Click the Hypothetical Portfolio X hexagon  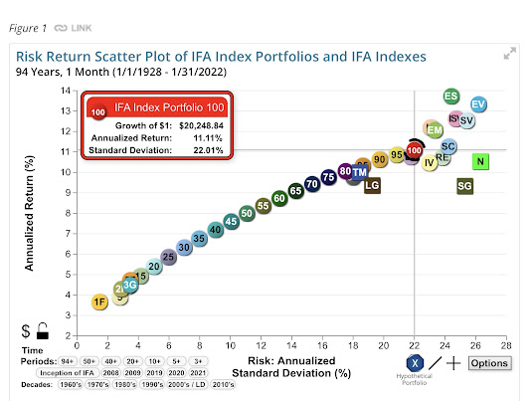(415, 363)
